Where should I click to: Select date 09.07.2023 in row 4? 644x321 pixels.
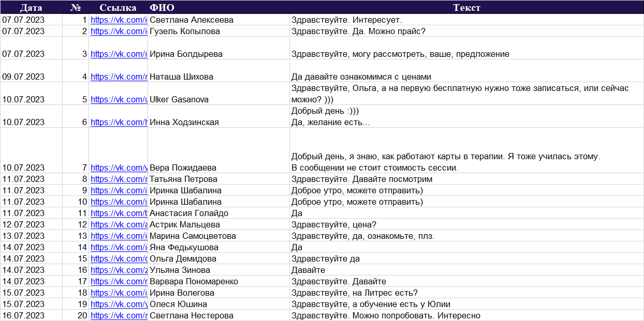[x=31, y=71]
